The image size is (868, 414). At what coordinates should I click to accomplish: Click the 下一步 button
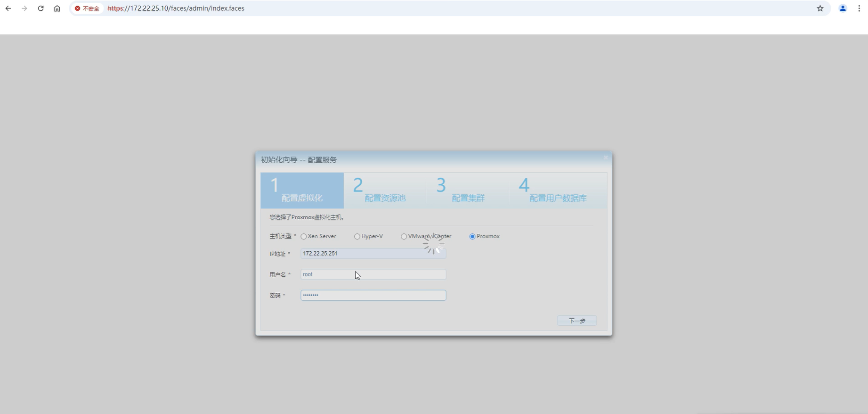pyautogui.click(x=577, y=321)
